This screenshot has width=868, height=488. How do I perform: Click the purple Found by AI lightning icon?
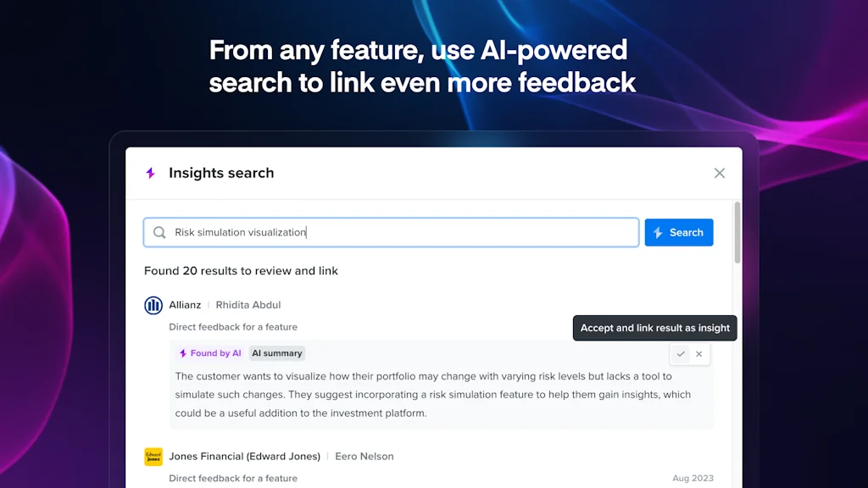tap(182, 353)
